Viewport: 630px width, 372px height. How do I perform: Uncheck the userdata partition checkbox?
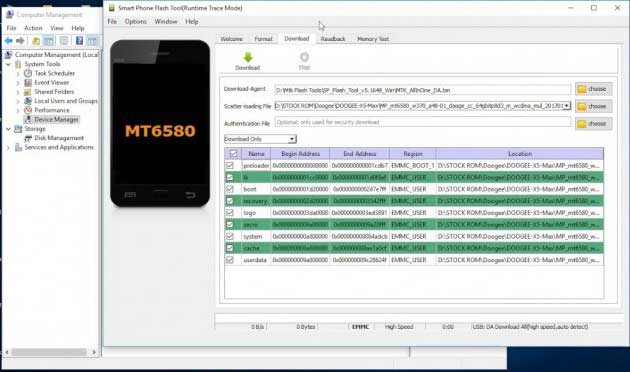click(x=230, y=260)
